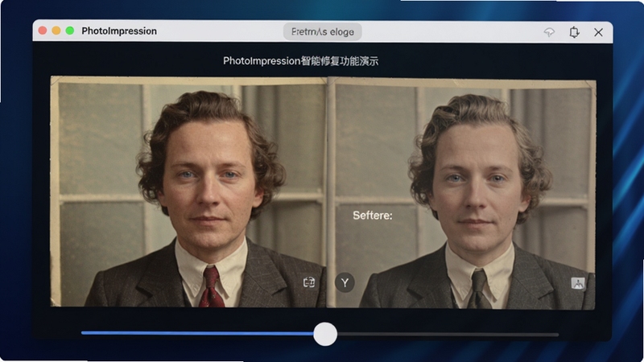Click the PhotoImpression title text
The height and width of the screenshot is (362, 644).
(x=119, y=31)
